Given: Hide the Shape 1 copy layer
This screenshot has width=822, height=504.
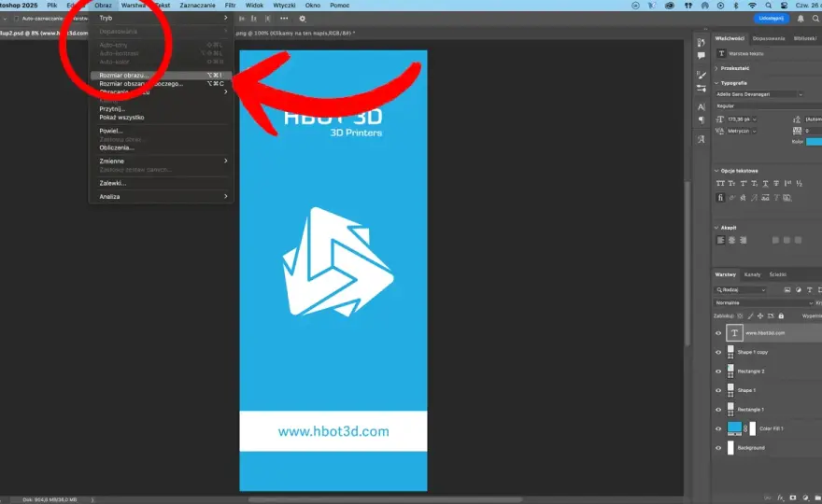Looking at the screenshot, I should (718, 352).
